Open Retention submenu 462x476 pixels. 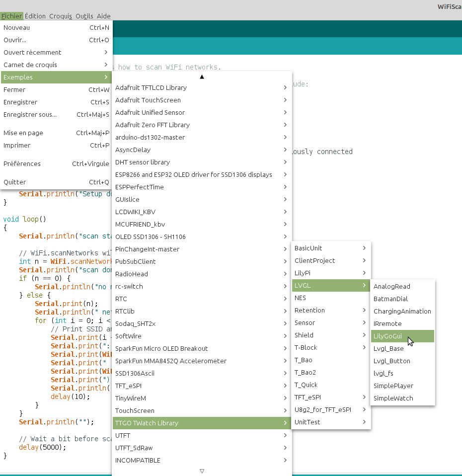331,311
